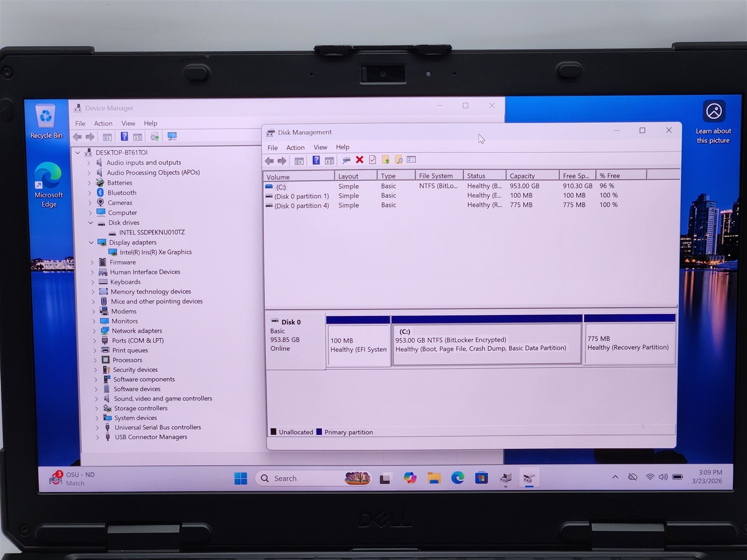
Task: Open Microsoft Edge desktop shortcut
Action: (x=49, y=185)
